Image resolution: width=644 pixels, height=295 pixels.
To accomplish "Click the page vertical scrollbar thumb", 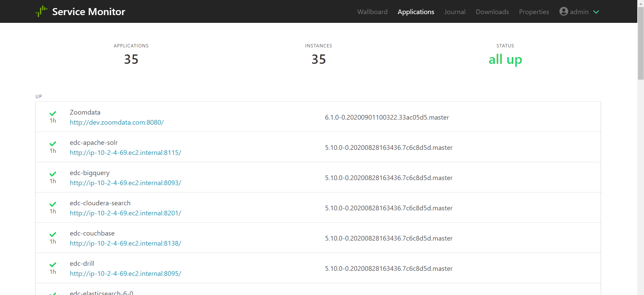I will point(641,43).
